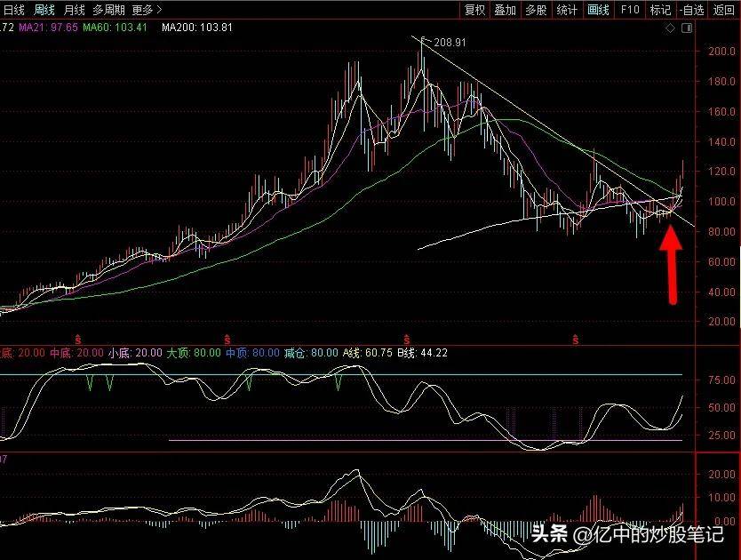Click the third red S marker below chart
Screen dimensions: 741x560
[x=407, y=340]
